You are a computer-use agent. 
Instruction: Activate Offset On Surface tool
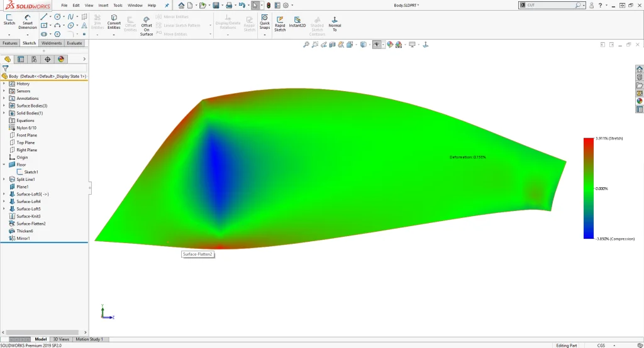coord(147,24)
